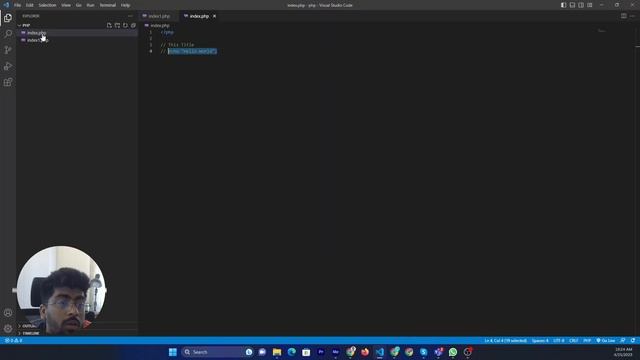The width and height of the screenshot is (640, 360).
Task: Switch to the index1.php editor tab
Action: (x=158, y=16)
